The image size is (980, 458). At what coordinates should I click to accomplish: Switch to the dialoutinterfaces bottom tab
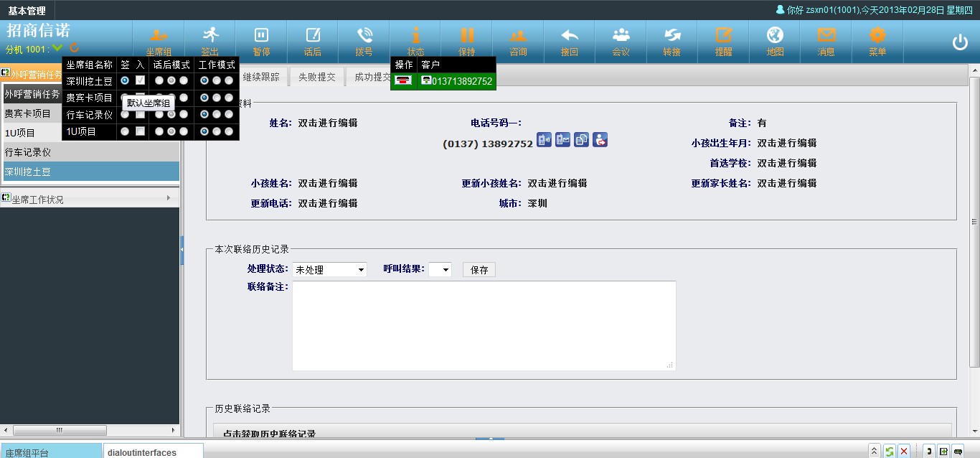coord(152,452)
